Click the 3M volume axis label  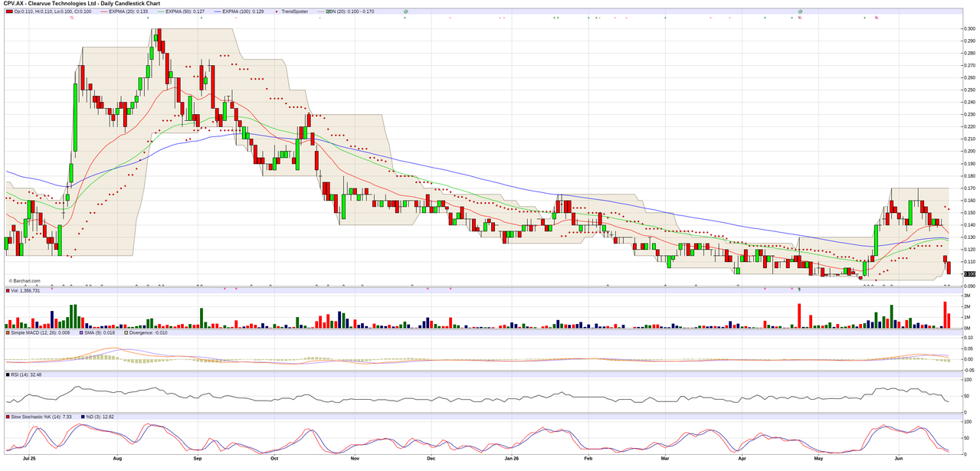coord(967,296)
